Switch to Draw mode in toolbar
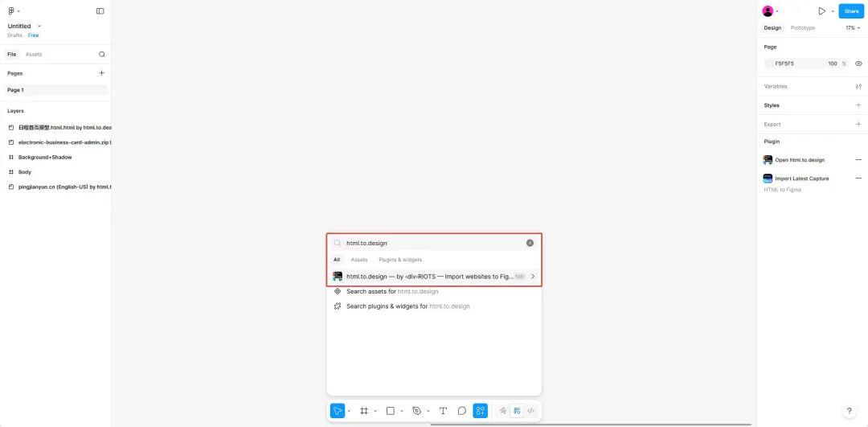 click(502, 411)
